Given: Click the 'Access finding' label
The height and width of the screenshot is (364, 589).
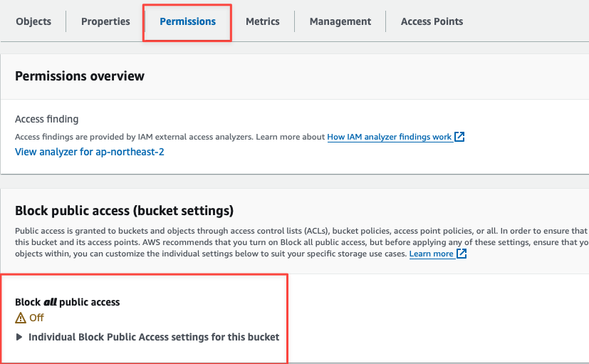Looking at the screenshot, I should pyautogui.click(x=47, y=119).
